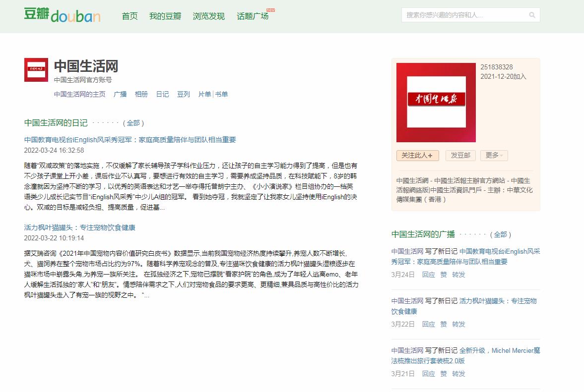
Task: Open 我的豆瓣 in top navigation
Action: tap(165, 16)
